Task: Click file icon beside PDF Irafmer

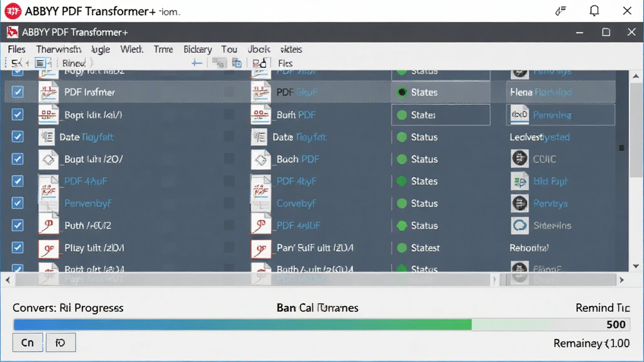Action: tap(48, 92)
